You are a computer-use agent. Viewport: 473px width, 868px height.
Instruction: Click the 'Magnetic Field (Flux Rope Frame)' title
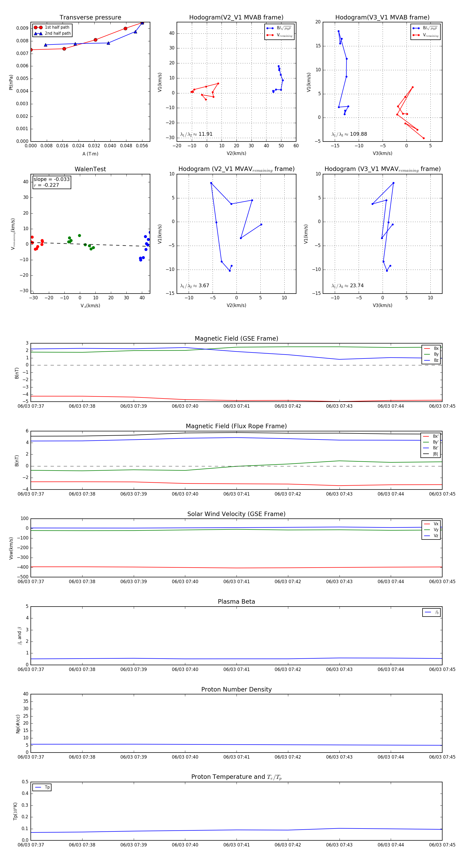coord(236,426)
